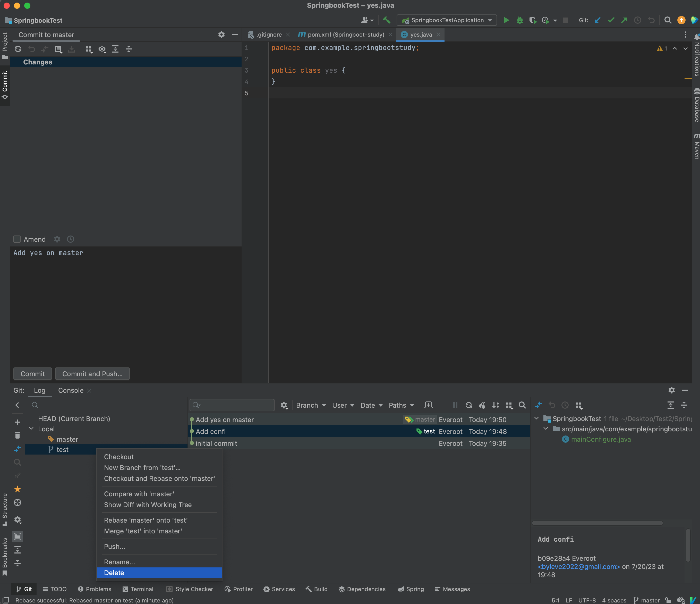Screen dimensions: 700x604
Task: Collapse the Local branches node
Action: (x=31, y=429)
